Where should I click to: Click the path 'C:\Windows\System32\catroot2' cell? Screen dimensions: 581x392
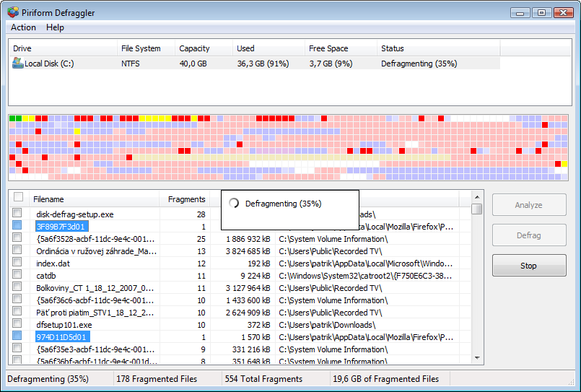(x=365, y=276)
